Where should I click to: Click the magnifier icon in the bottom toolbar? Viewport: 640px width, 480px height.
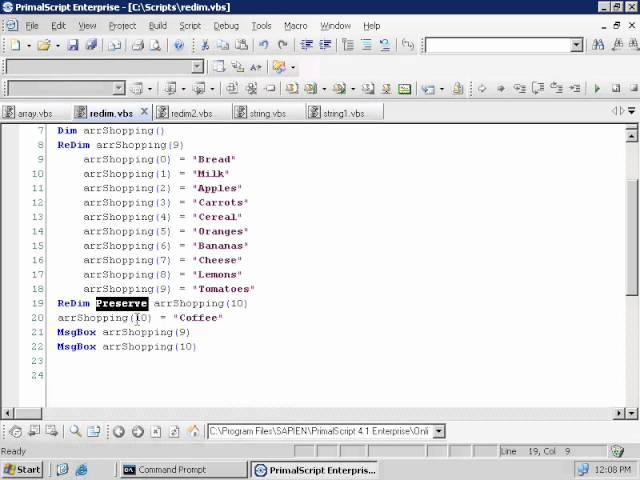(75, 432)
